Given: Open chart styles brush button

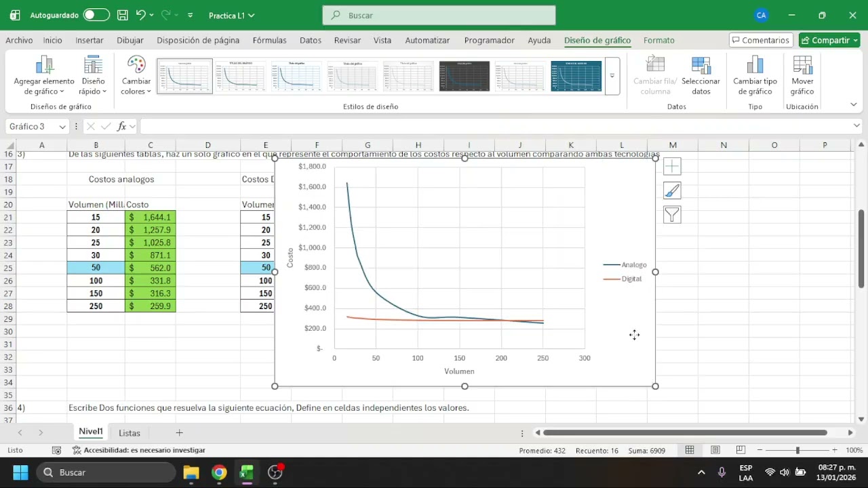Looking at the screenshot, I should coord(672,191).
